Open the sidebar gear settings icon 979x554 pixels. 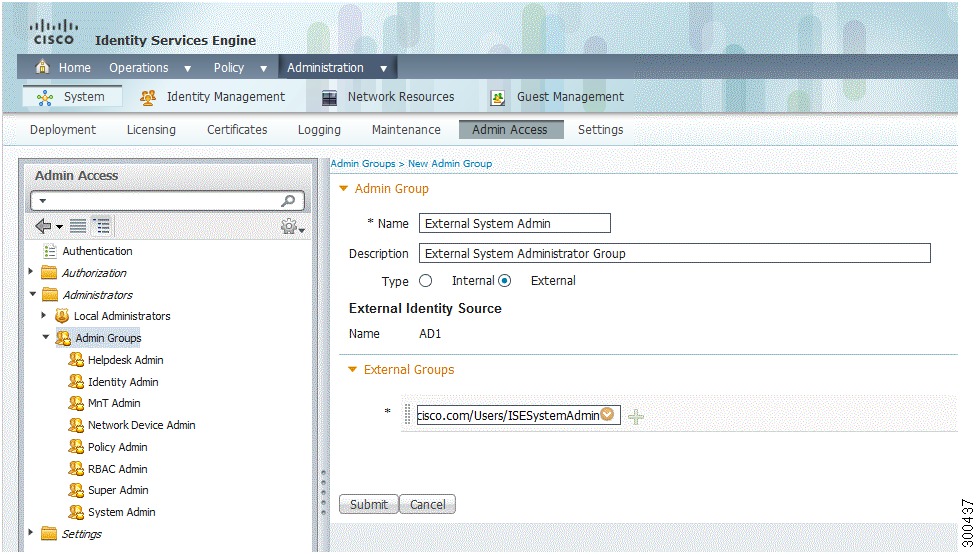[289, 226]
